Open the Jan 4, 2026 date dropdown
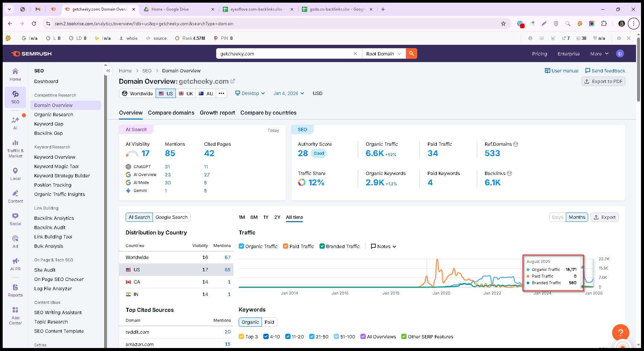Viewport: 644px width, 351px height. pyautogui.click(x=289, y=93)
